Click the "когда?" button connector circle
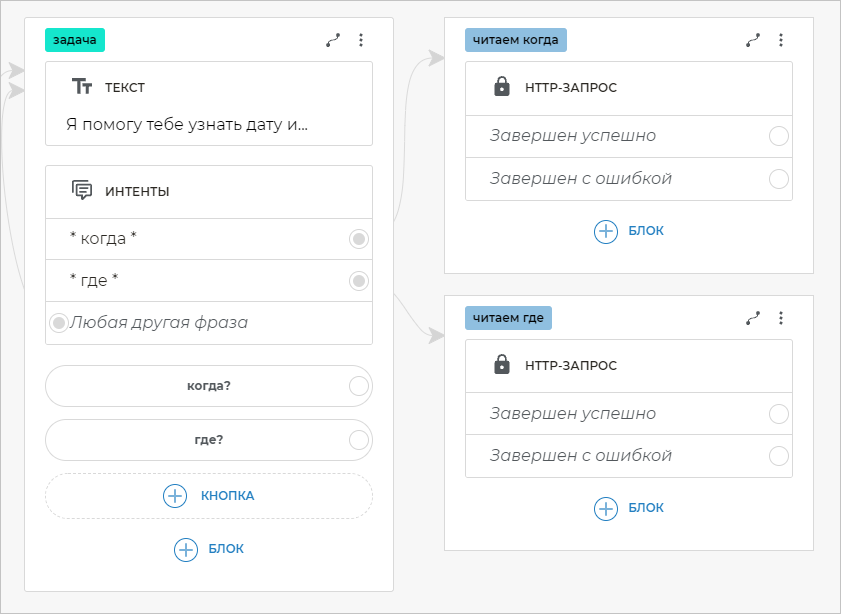 pyautogui.click(x=359, y=387)
